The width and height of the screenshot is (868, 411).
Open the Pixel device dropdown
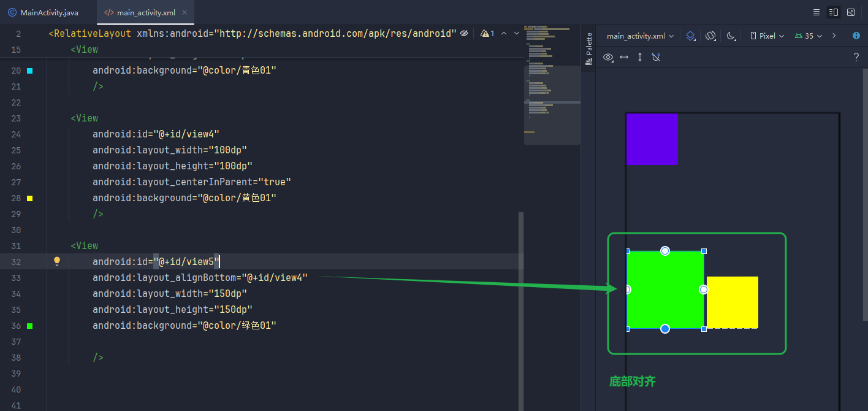767,36
